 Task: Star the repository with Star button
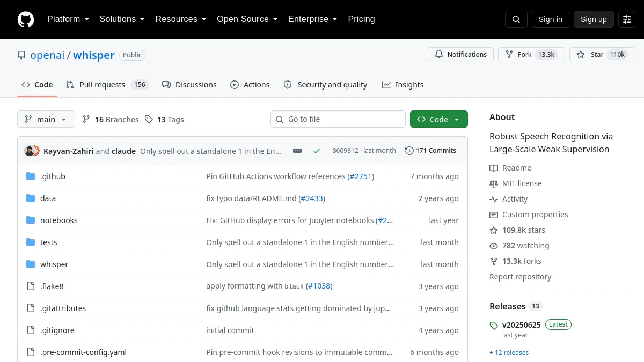(602, 55)
